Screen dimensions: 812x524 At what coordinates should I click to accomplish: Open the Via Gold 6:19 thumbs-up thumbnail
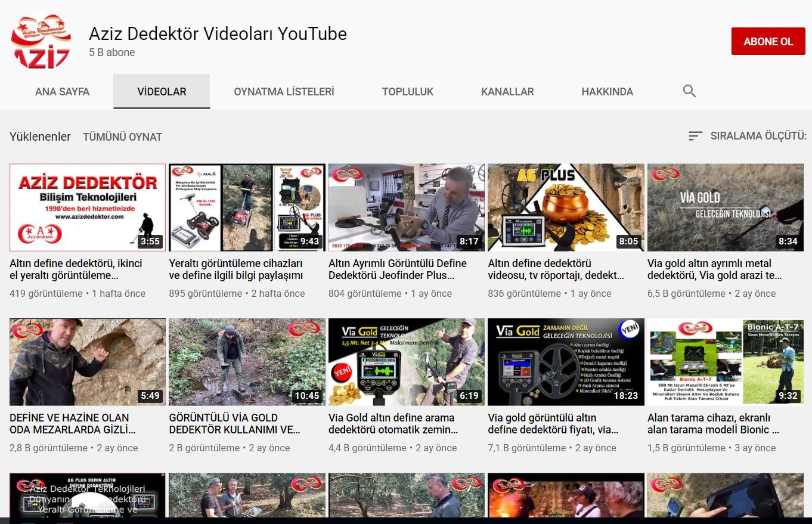tap(407, 362)
